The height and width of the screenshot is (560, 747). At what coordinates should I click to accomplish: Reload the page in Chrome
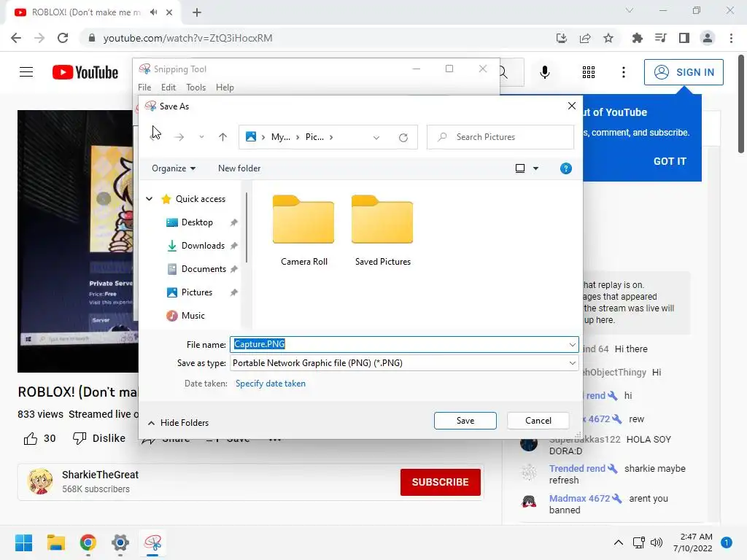tap(63, 38)
